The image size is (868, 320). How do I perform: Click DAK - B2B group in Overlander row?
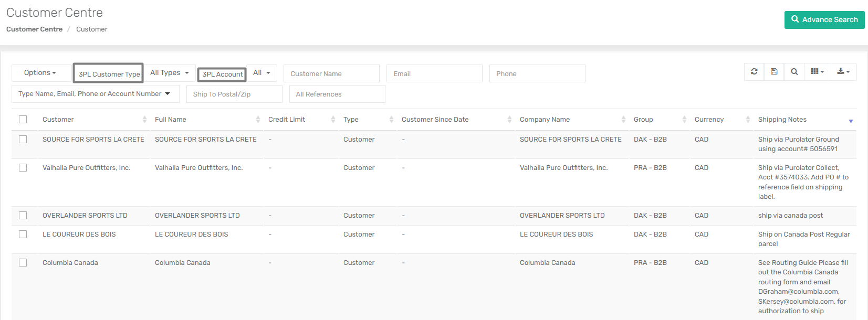(650, 216)
